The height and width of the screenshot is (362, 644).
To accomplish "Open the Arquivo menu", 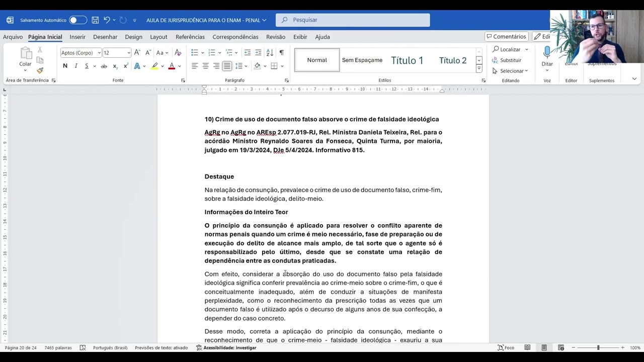I will point(13,37).
